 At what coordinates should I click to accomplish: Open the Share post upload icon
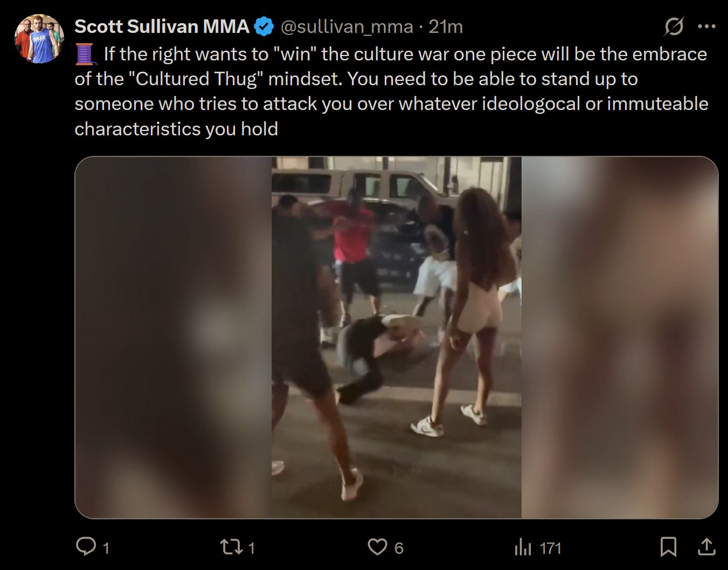tap(706, 547)
